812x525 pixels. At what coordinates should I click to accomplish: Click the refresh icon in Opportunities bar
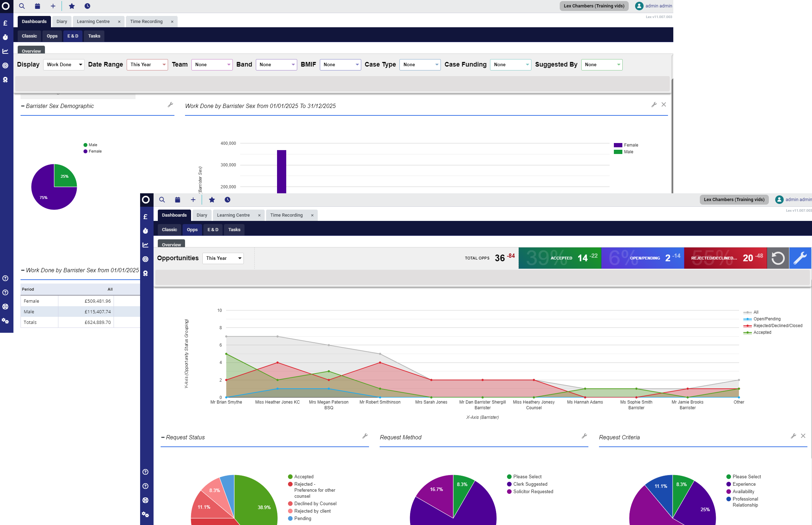point(778,258)
